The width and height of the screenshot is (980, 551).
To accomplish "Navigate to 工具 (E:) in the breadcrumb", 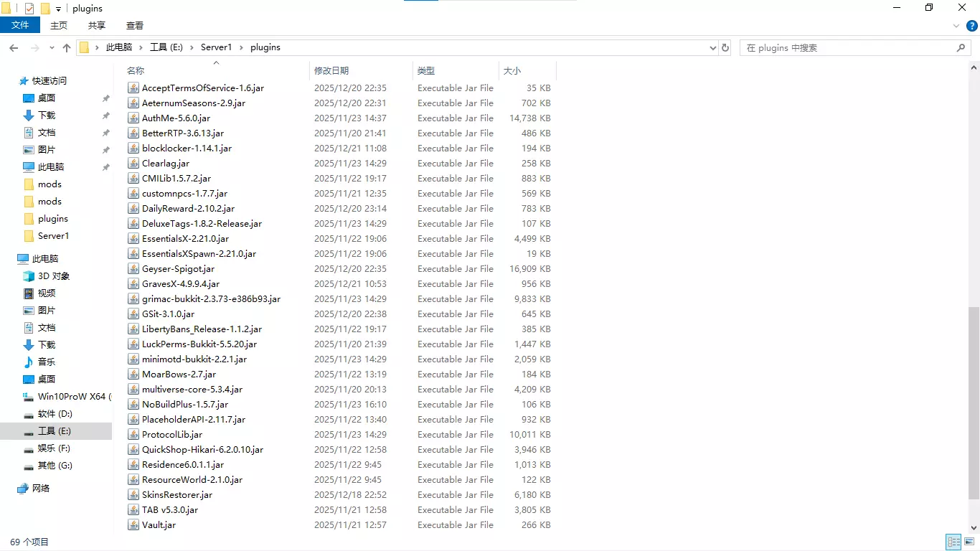I will [166, 48].
